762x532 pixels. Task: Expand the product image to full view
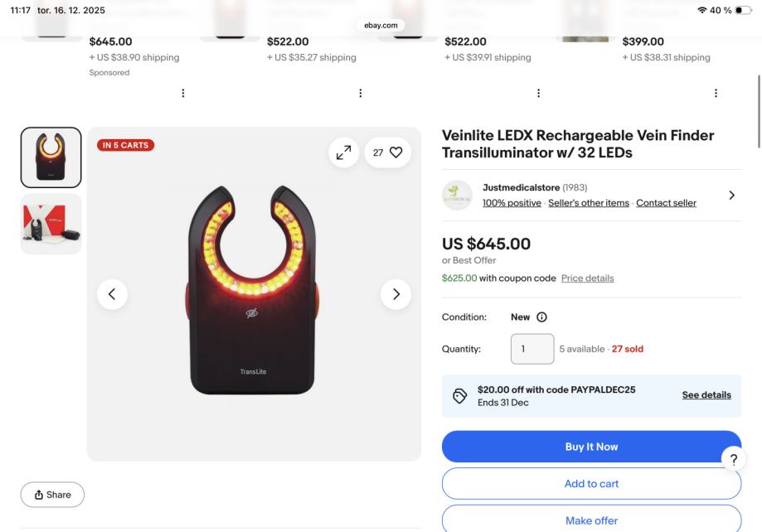tap(343, 152)
